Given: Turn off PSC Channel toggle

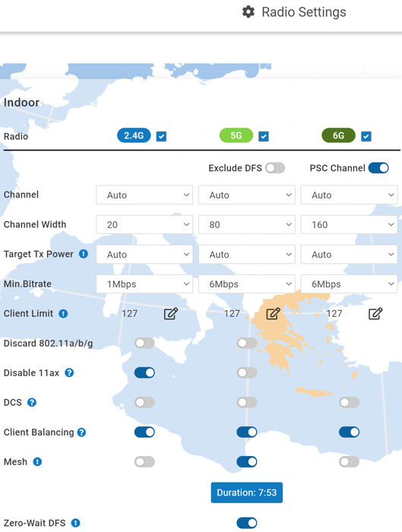Looking at the screenshot, I should click(378, 168).
